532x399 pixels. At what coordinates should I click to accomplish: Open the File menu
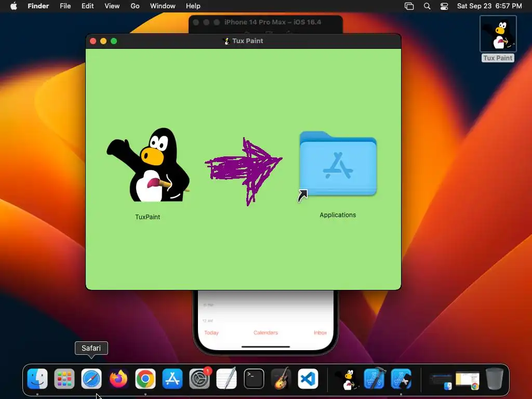pos(65,6)
